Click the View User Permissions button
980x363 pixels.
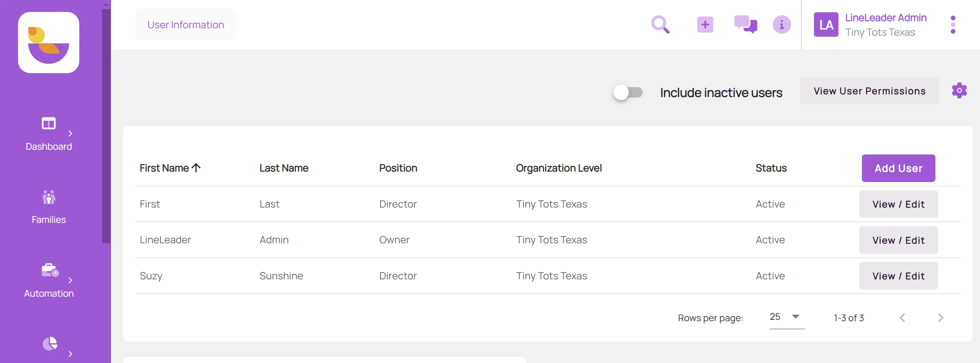[x=869, y=91]
